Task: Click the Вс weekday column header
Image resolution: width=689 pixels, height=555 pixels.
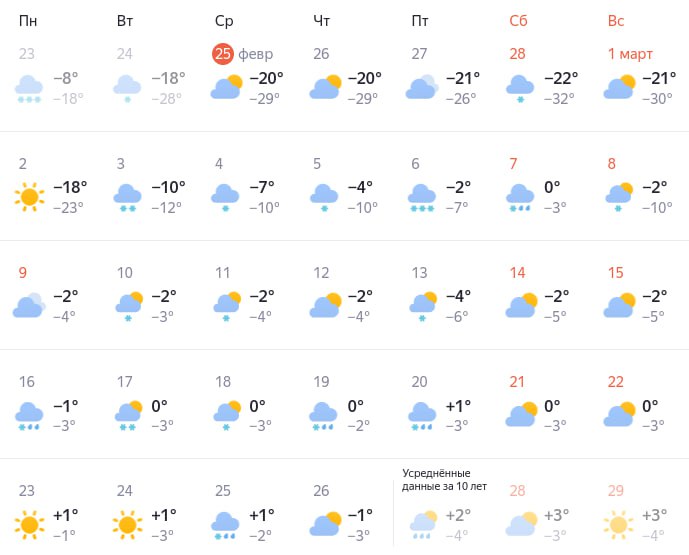Action: click(617, 21)
